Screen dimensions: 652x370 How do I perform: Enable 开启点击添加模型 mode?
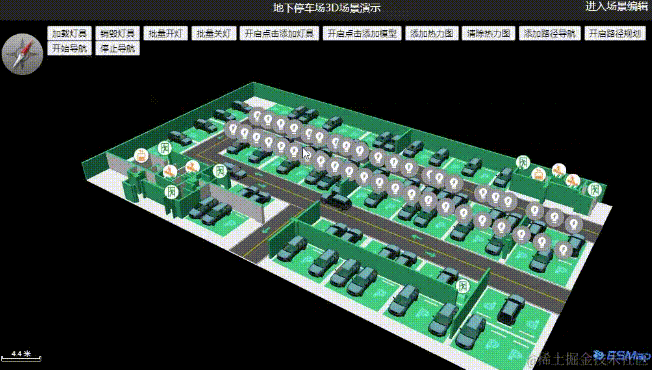pyautogui.click(x=362, y=33)
